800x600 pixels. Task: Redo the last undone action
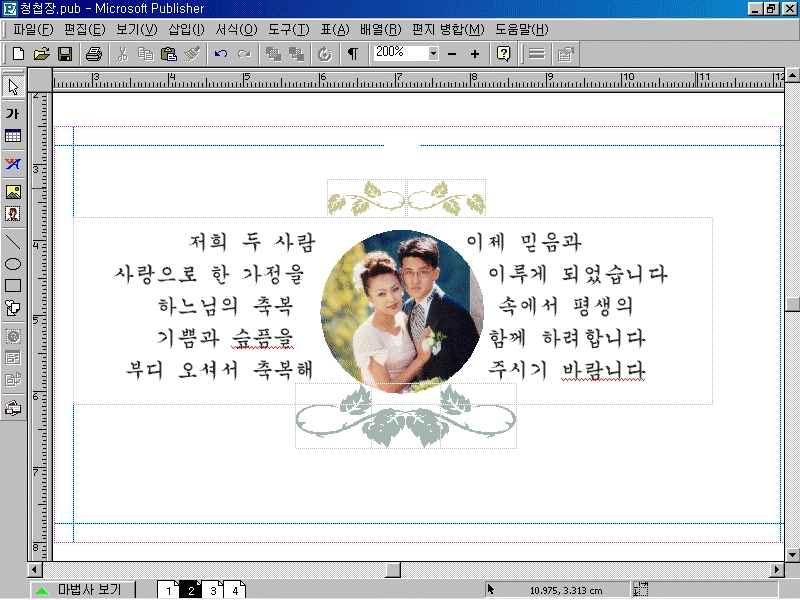[244, 54]
